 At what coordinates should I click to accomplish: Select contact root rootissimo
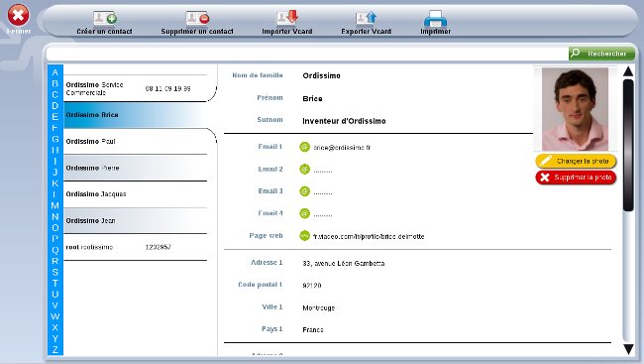click(136, 247)
